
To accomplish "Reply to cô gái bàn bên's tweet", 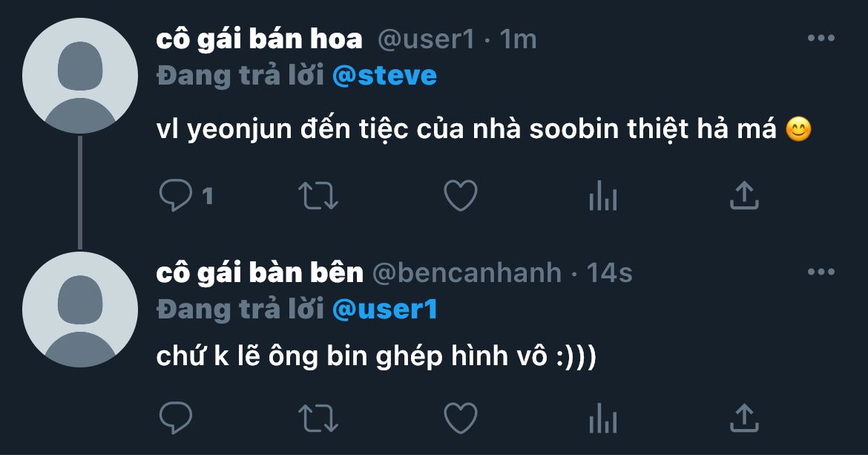I will pyautogui.click(x=177, y=418).
